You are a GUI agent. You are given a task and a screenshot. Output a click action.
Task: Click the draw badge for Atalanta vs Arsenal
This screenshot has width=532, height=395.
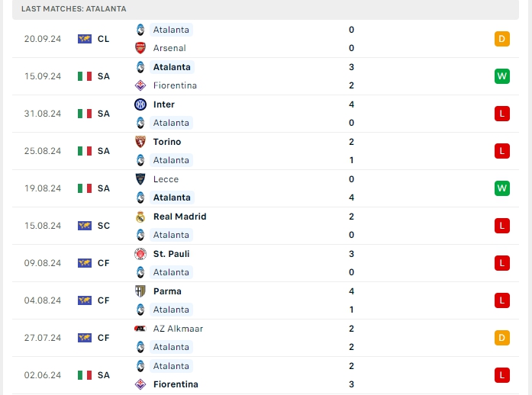point(501,39)
